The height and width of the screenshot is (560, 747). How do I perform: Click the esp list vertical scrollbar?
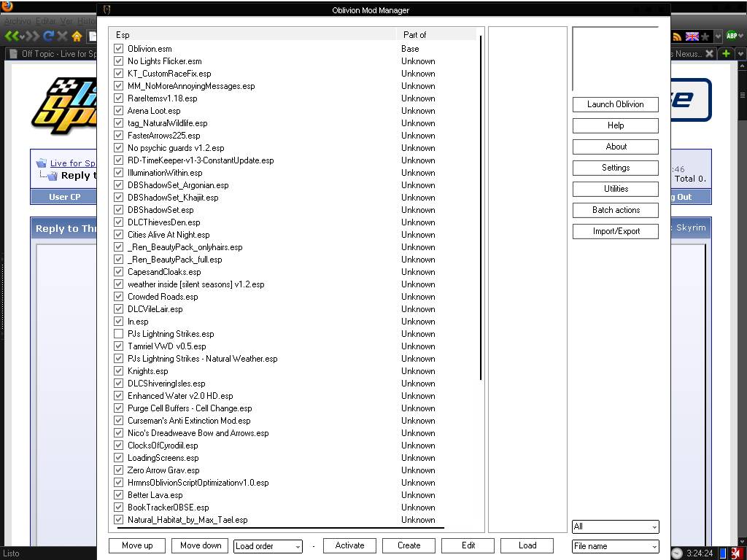coord(481,208)
